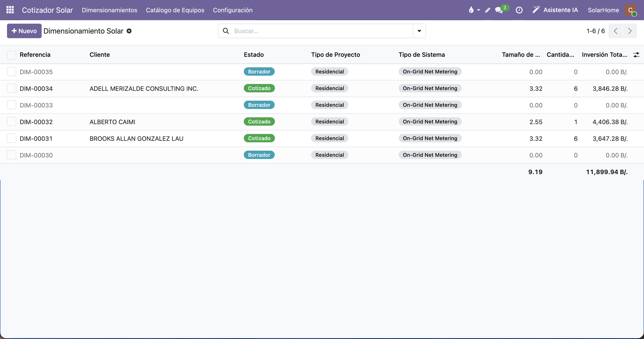644x339 pixels.
Task: Click the magic wand Asistente IA icon
Action: coord(536,10)
